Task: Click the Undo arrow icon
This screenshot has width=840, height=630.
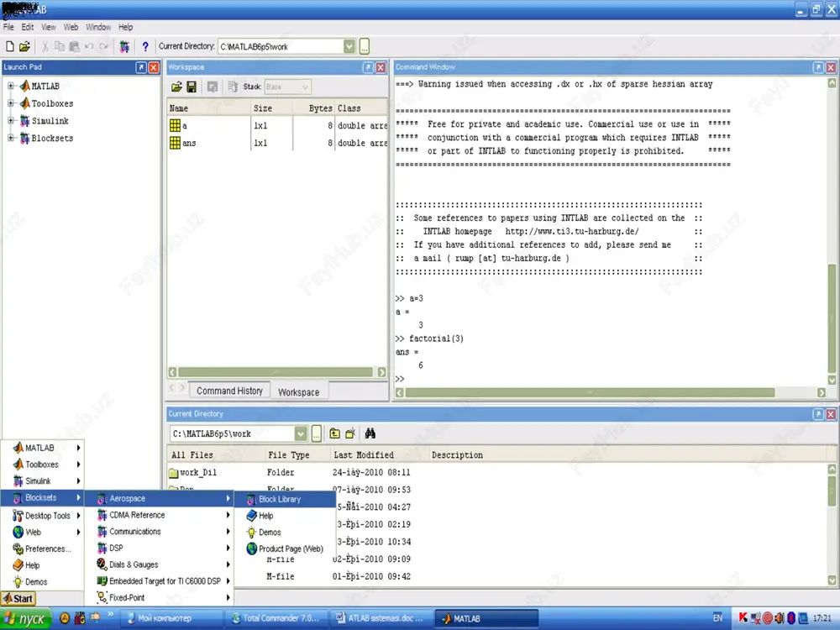Action: [89, 46]
